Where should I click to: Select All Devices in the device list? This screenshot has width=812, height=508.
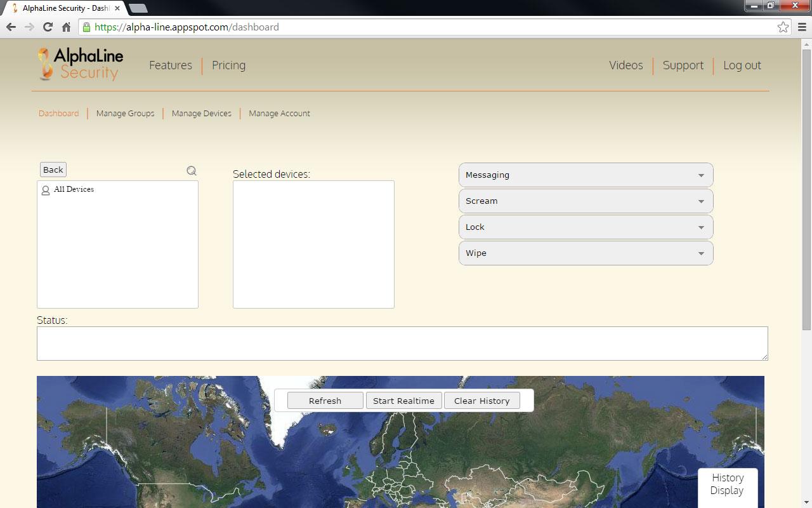[74, 189]
